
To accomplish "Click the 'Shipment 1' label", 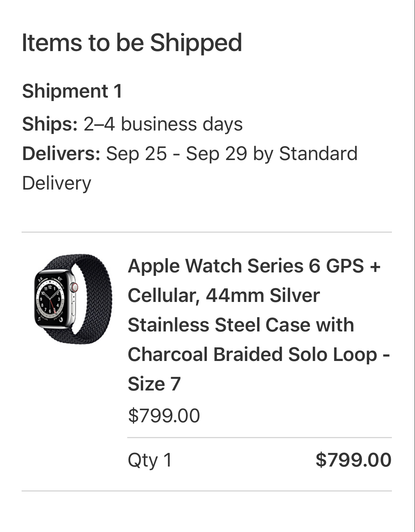I will tap(72, 91).
